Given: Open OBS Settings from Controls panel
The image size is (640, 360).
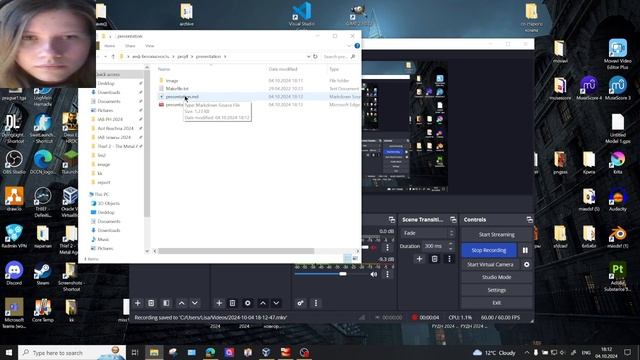Looking at the screenshot, I should point(497,290).
